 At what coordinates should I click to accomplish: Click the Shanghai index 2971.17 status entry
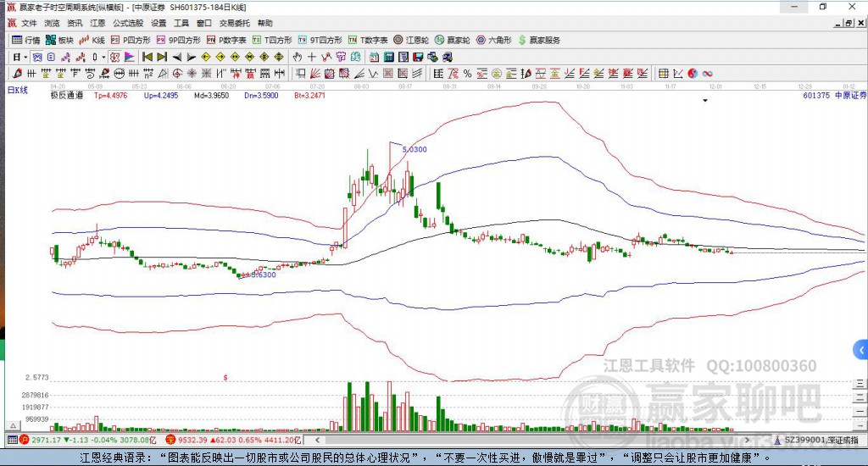click(87, 440)
